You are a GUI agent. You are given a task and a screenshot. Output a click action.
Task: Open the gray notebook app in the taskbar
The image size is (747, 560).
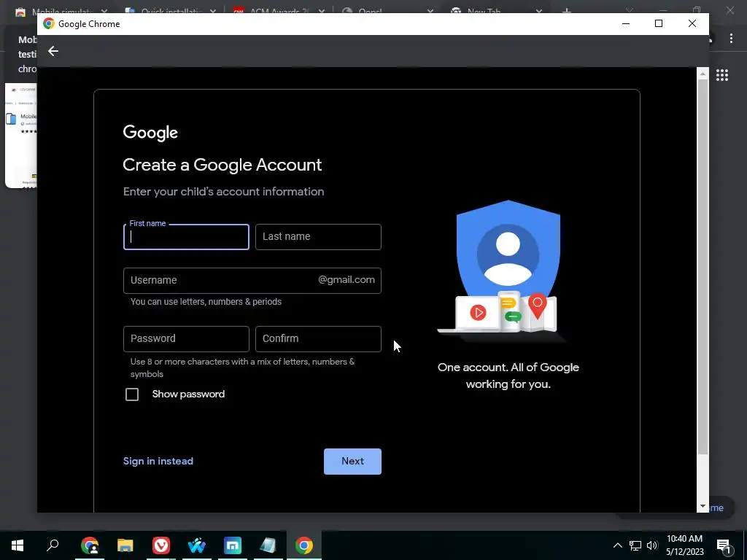pyautogui.click(x=268, y=545)
